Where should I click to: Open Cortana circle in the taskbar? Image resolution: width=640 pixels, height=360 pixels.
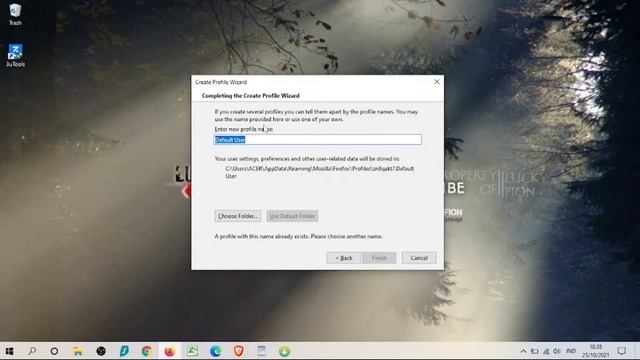click(x=54, y=351)
